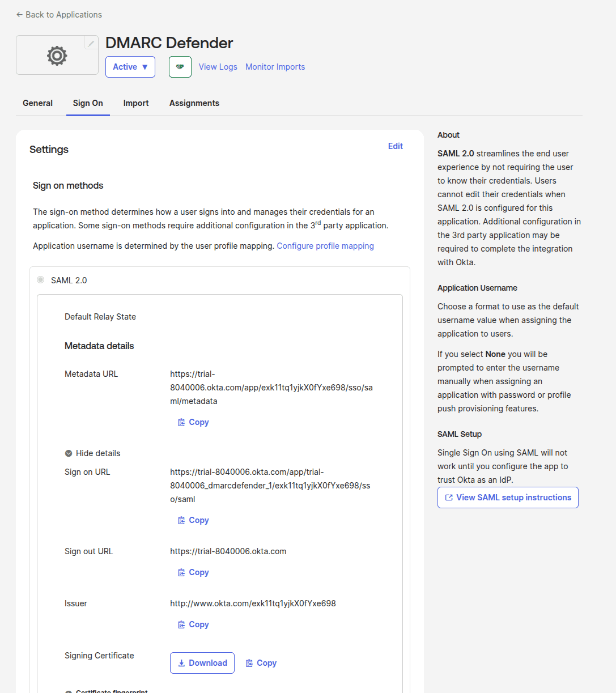This screenshot has height=693, width=616.
Task: Click View SAML setup instructions button
Action: (508, 498)
